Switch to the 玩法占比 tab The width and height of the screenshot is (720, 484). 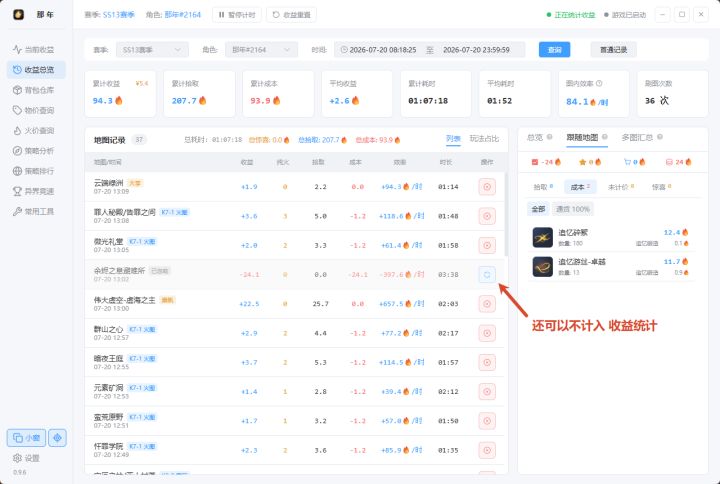[484, 139]
